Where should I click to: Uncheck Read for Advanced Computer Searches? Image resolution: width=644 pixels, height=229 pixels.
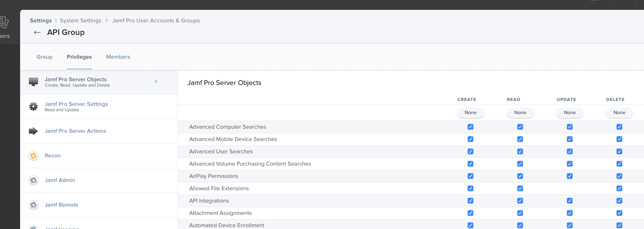[x=520, y=127]
